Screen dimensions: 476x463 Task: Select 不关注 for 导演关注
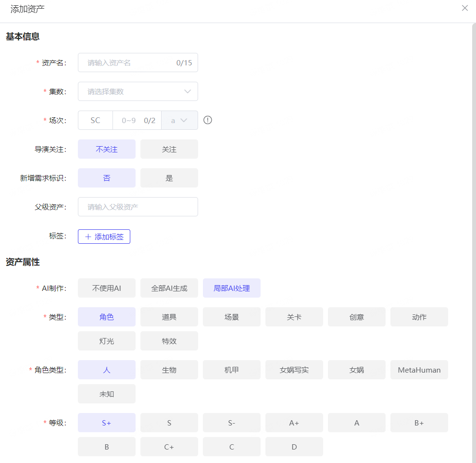click(107, 149)
